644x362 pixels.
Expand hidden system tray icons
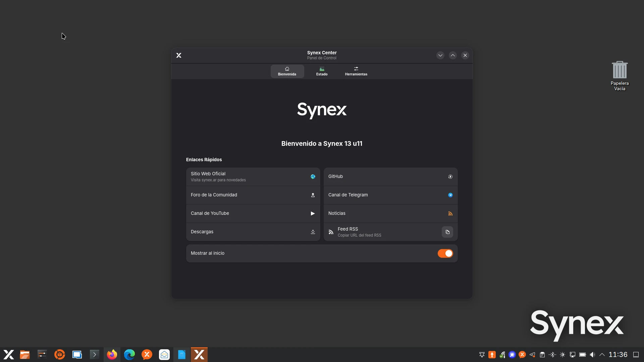coord(602,355)
